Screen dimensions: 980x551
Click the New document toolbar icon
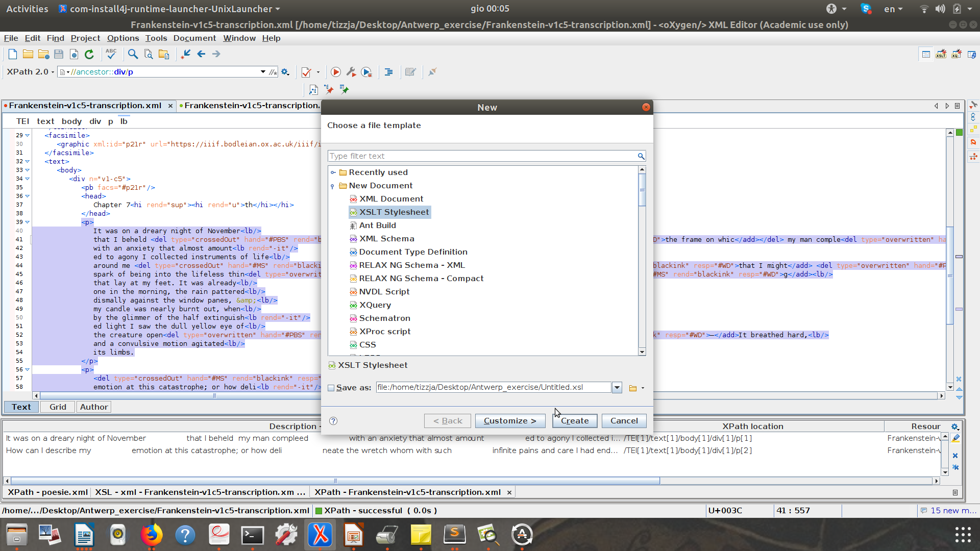[13, 54]
